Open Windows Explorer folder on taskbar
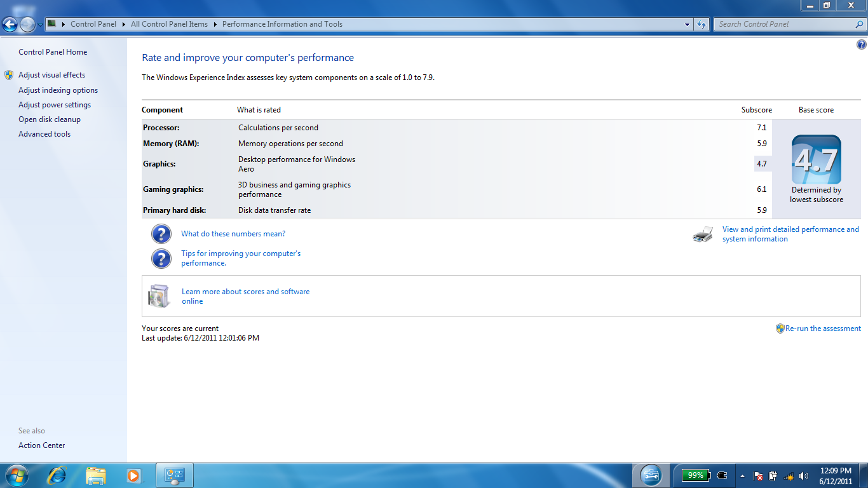 click(96, 475)
